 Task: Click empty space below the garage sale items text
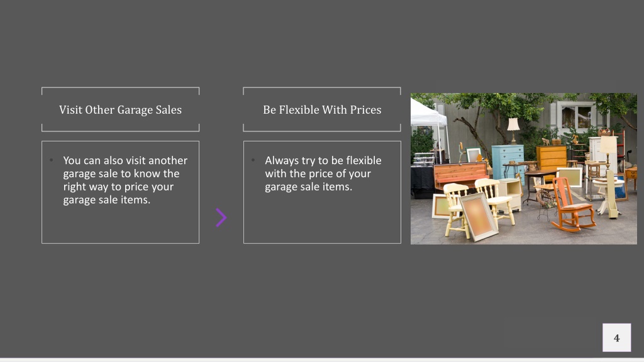(120, 226)
